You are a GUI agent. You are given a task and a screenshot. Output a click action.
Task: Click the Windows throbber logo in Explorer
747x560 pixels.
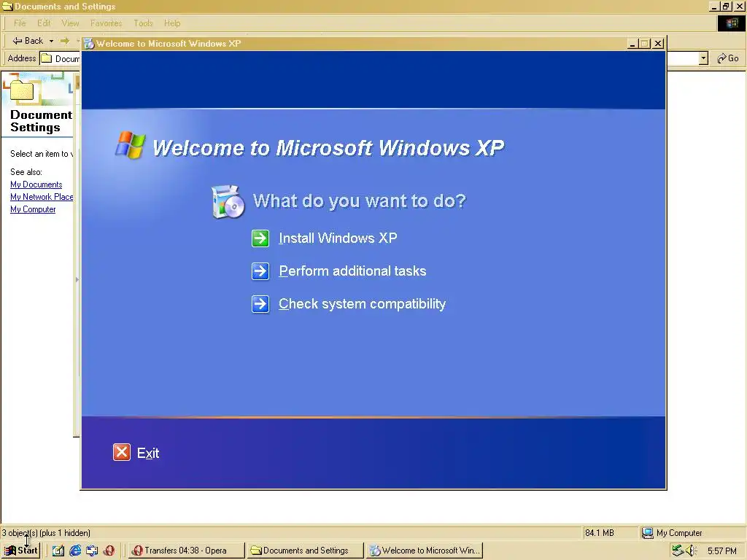(x=731, y=23)
